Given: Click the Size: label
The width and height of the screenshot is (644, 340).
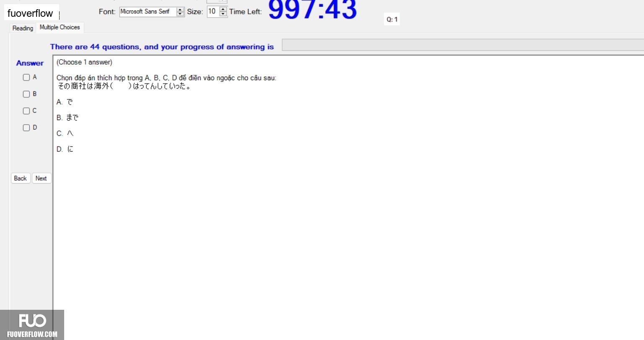Looking at the screenshot, I should click(195, 12).
